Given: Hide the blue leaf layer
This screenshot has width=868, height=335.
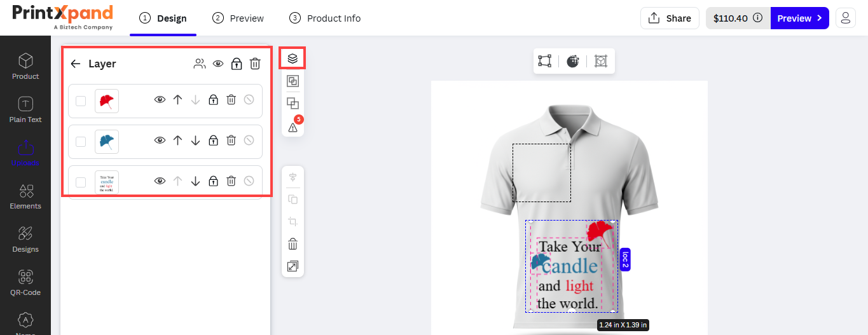Looking at the screenshot, I should [160, 140].
